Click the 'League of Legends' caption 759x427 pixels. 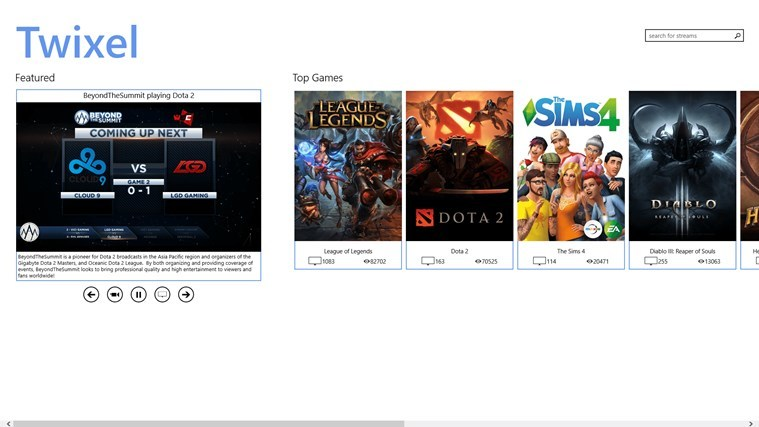click(x=348, y=251)
